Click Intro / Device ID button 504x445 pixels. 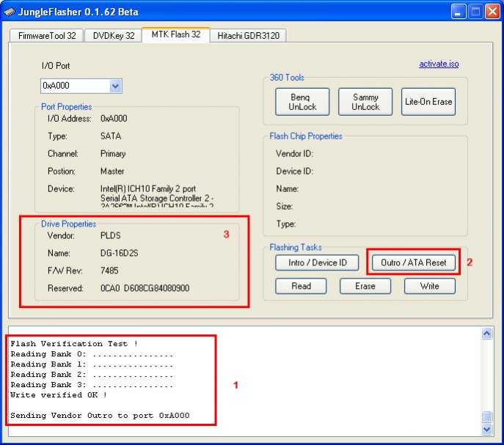317,263
